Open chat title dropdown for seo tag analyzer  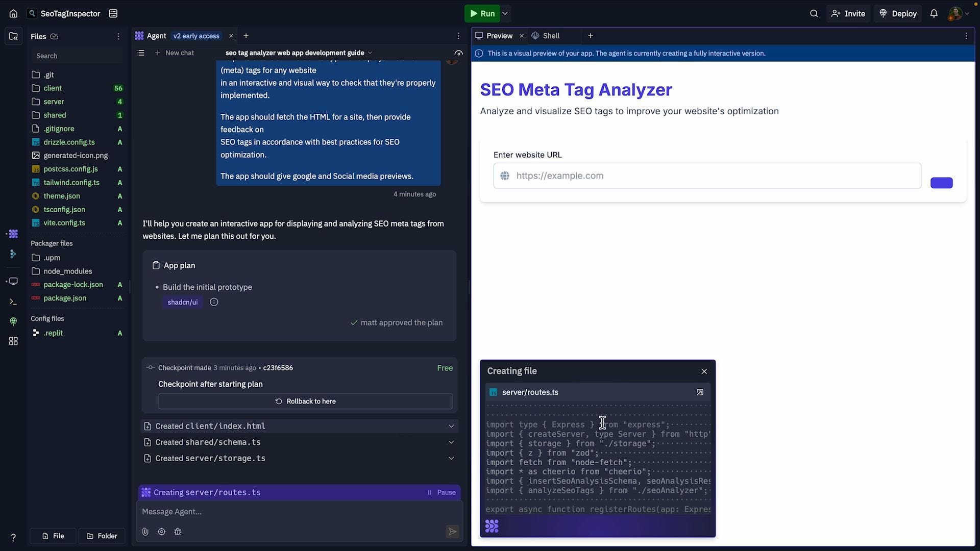pos(370,53)
